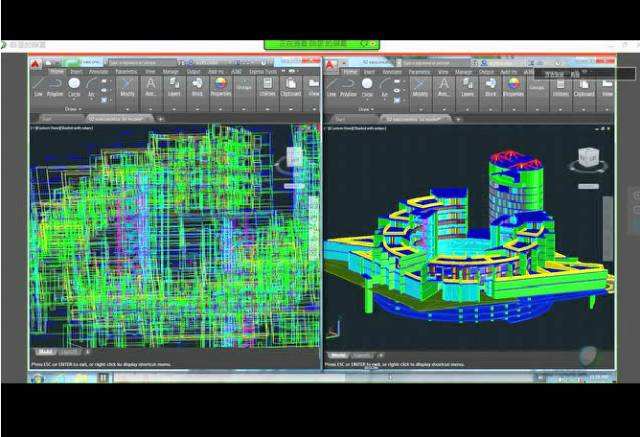Select the Circle tool in the right window
The height and width of the screenshot is (437, 640).
pyautogui.click(x=367, y=88)
